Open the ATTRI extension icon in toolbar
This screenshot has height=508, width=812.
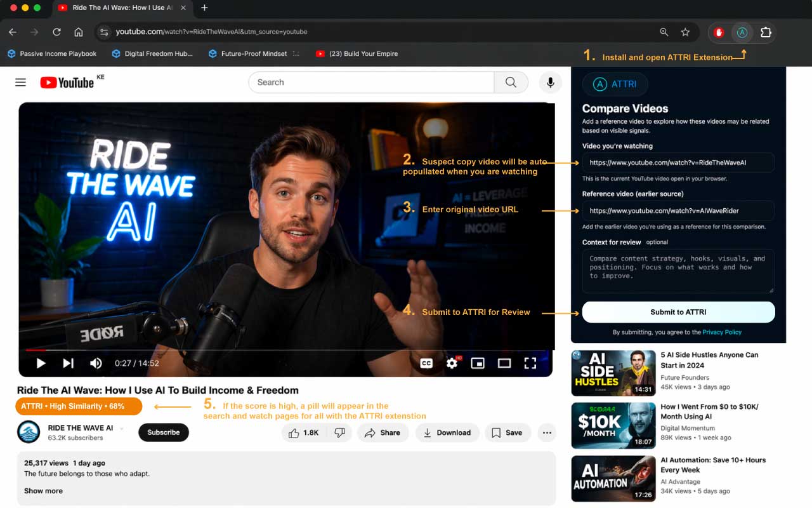tap(742, 32)
